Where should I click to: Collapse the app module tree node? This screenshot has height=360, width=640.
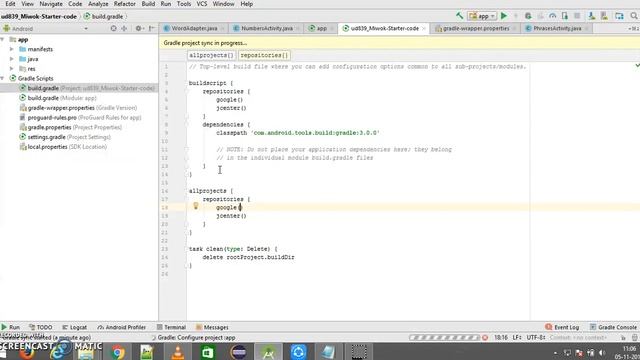pos(3,40)
